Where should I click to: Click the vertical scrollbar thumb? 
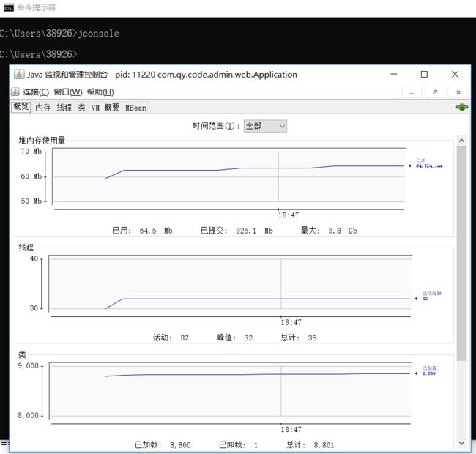461,253
